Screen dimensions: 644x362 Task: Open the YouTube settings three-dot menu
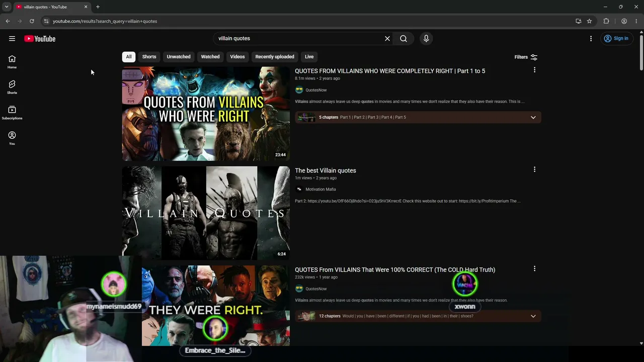coord(591,39)
